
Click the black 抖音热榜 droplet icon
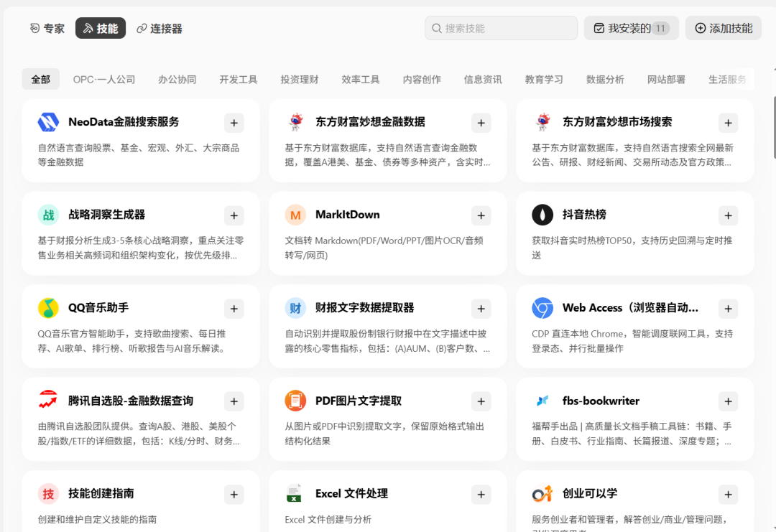click(x=542, y=215)
